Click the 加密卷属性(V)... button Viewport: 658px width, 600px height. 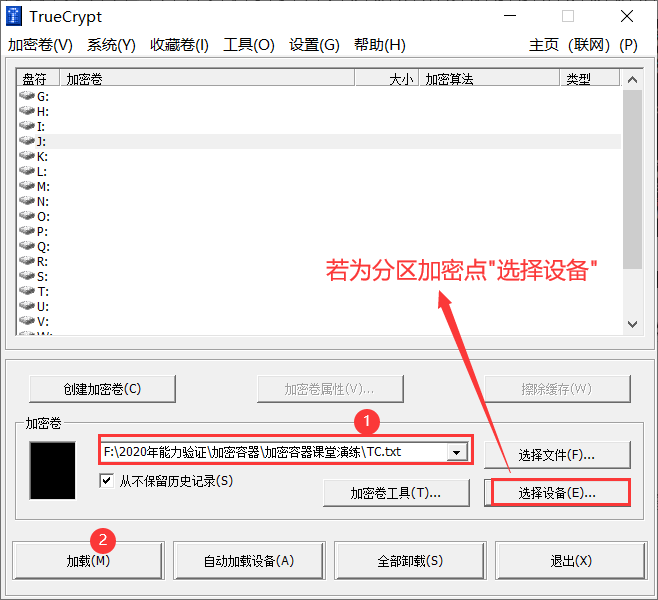coord(330,389)
